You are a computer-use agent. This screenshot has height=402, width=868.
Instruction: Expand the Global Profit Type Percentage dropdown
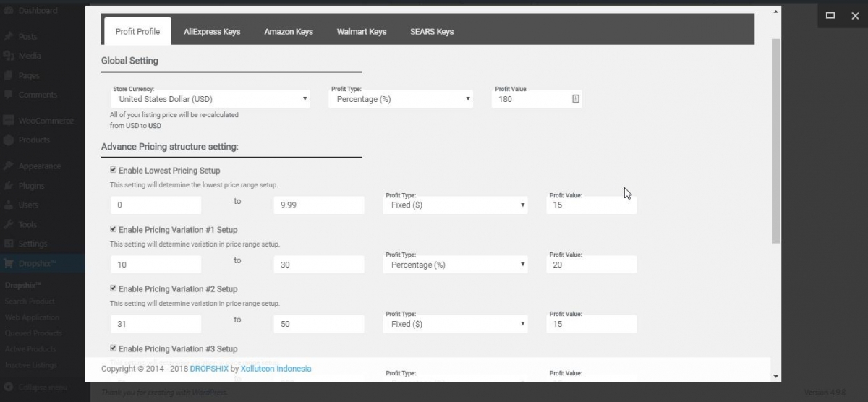(401, 99)
